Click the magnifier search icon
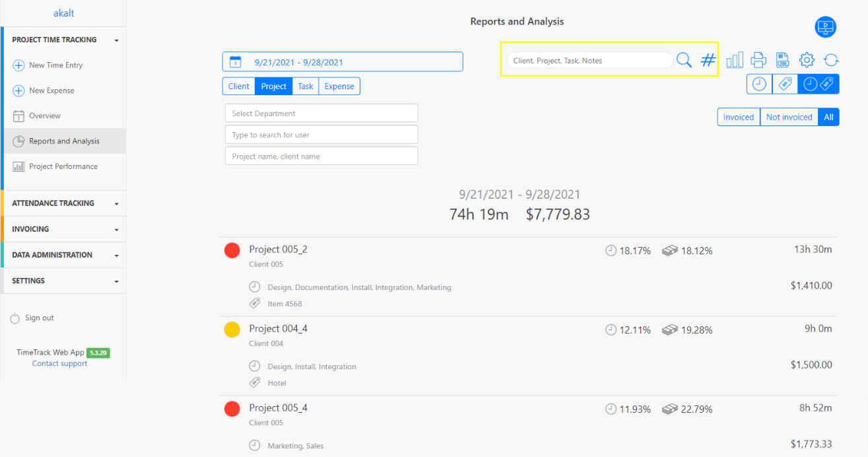Viewport: 868px width, 457px height. 684,60
